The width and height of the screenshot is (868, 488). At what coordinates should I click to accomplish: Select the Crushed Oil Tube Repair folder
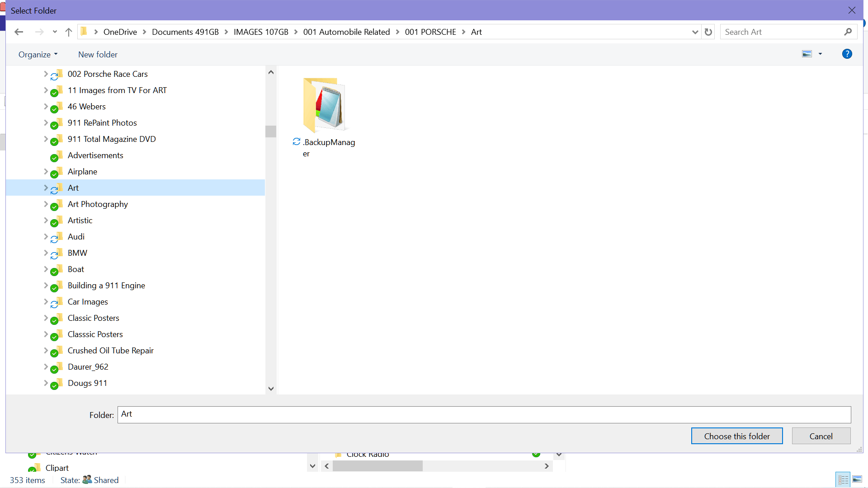click(x=111, y=351)
